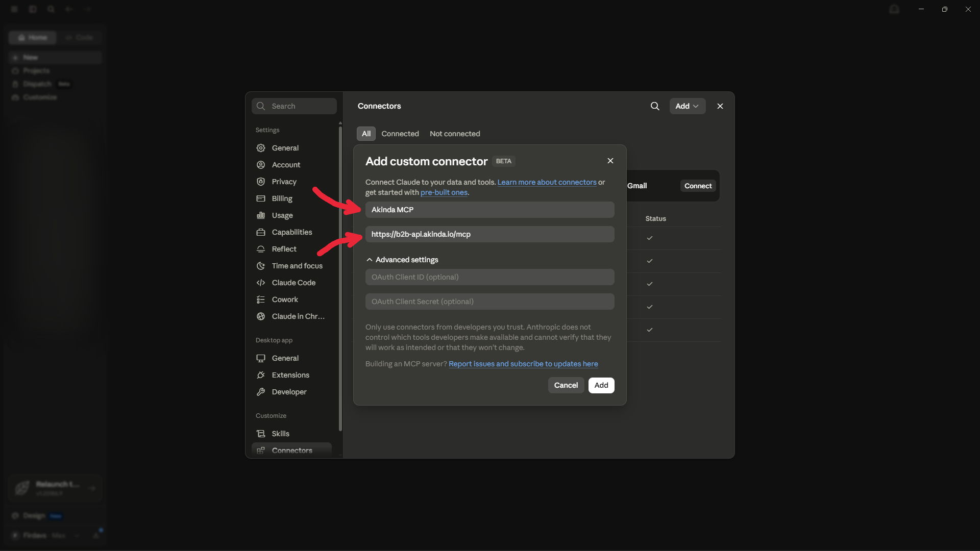Open the Cowork list icon
Viewport: 980px width, 551px height.
(261, 299)
